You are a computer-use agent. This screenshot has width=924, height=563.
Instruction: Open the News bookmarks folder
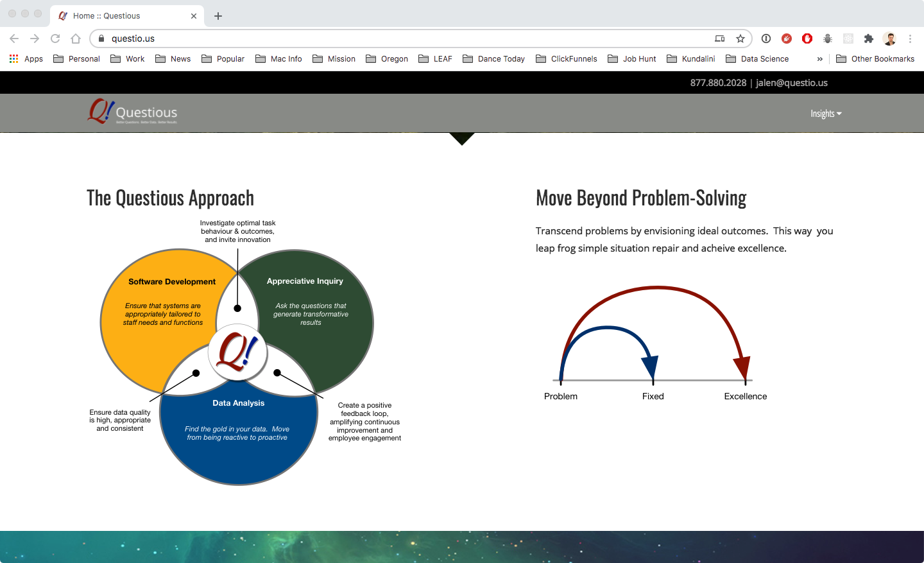point(173,58)
